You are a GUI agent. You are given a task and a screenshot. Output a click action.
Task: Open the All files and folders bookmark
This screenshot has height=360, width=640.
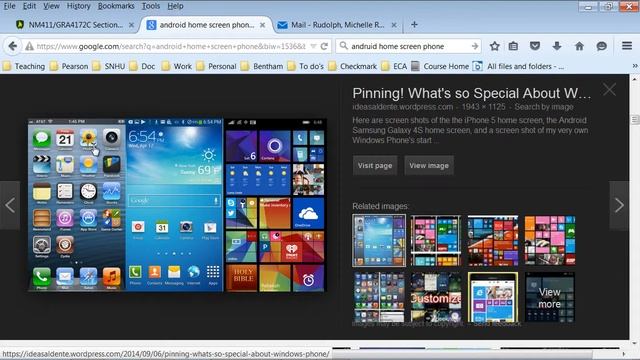518,66
